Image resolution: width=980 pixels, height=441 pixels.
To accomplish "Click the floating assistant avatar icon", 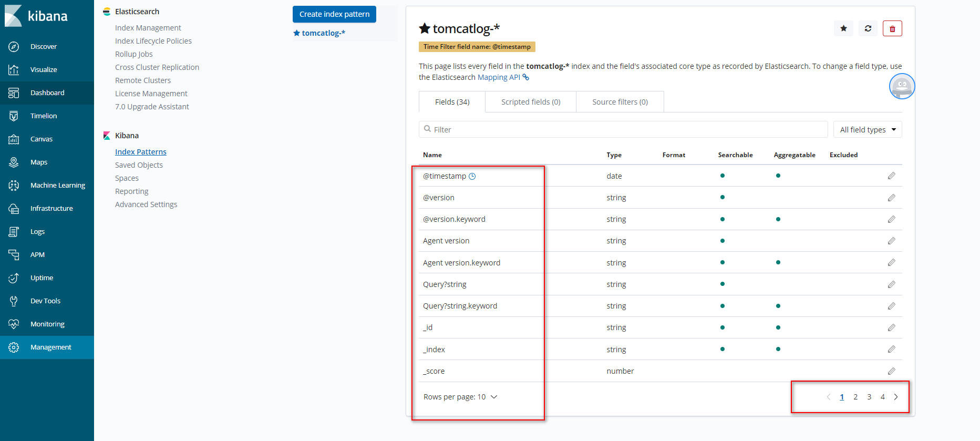I will [902, 86].
